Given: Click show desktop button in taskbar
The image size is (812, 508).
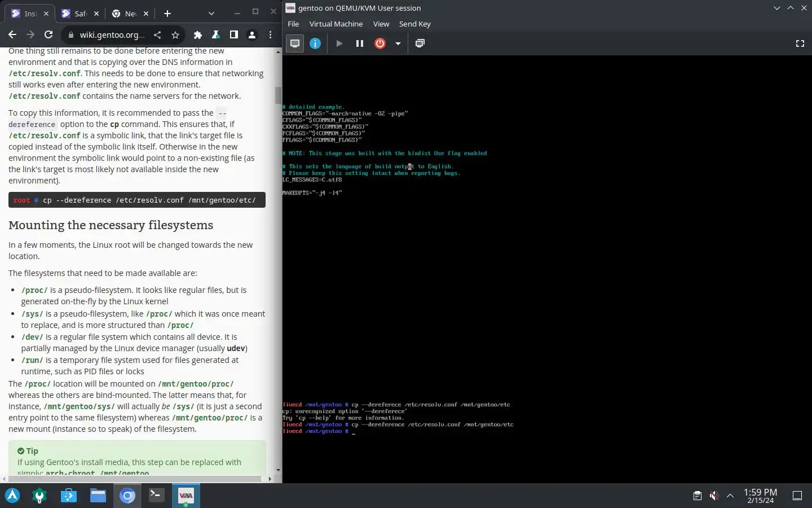Looking at the screenshot, I should pos(797,496).
